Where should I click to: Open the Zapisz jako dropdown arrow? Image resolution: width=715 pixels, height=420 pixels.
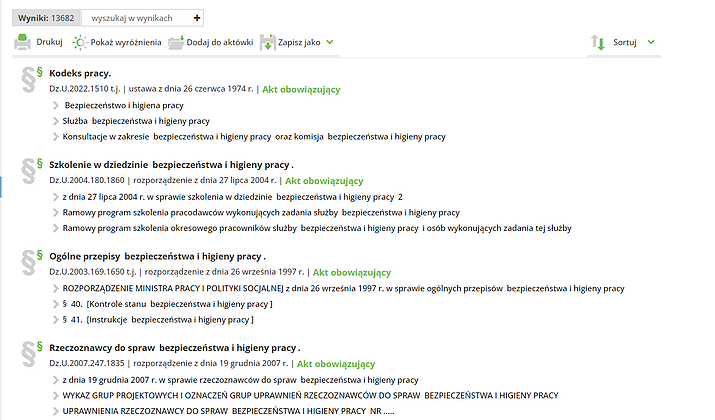[x=330, y=43]
